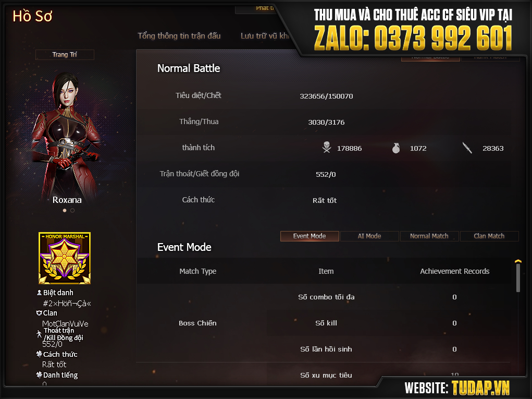Click the knife kills icon
The height and width of the screenshot is (399, 532).
(467, 148)
